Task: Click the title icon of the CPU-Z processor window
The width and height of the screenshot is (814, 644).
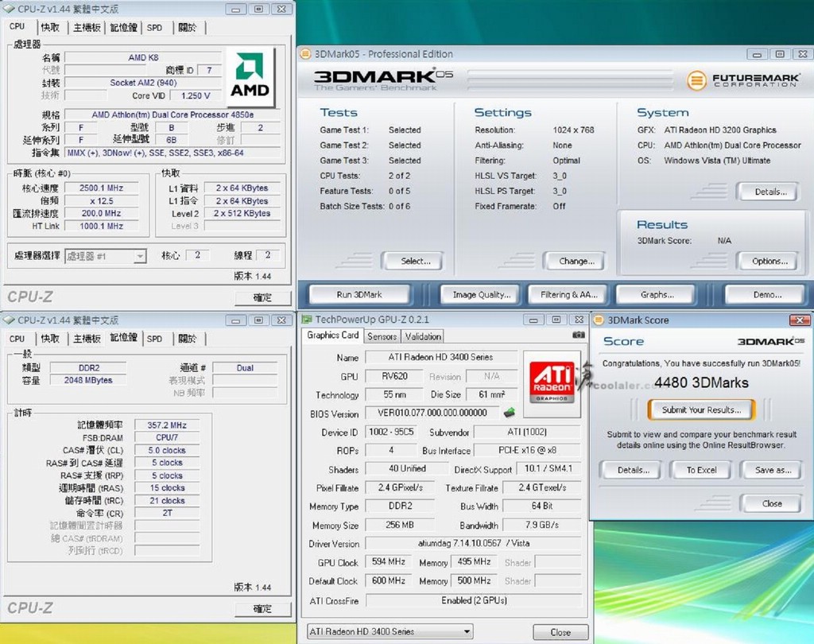Action: coord(9,9)
